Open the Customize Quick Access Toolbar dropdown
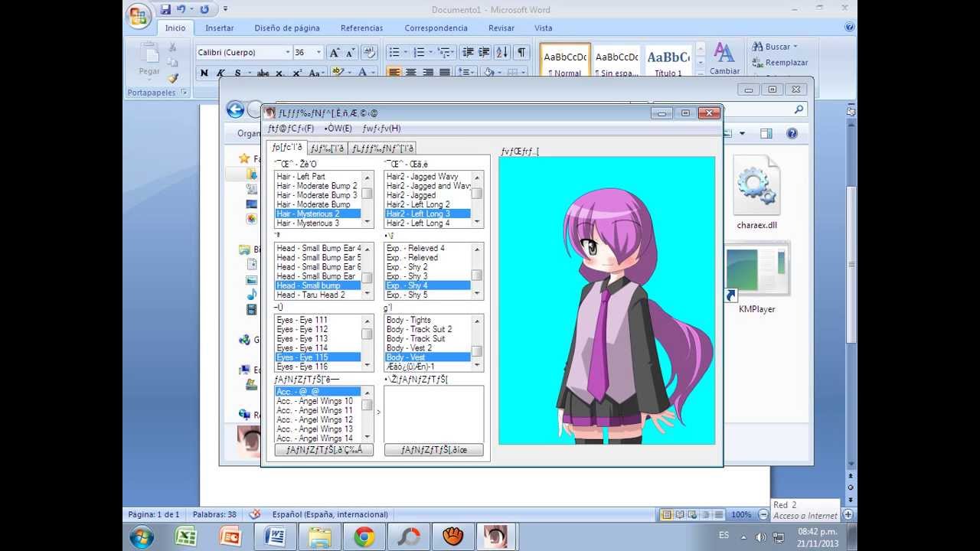The image size is (980, 551). tap(225, 10)
